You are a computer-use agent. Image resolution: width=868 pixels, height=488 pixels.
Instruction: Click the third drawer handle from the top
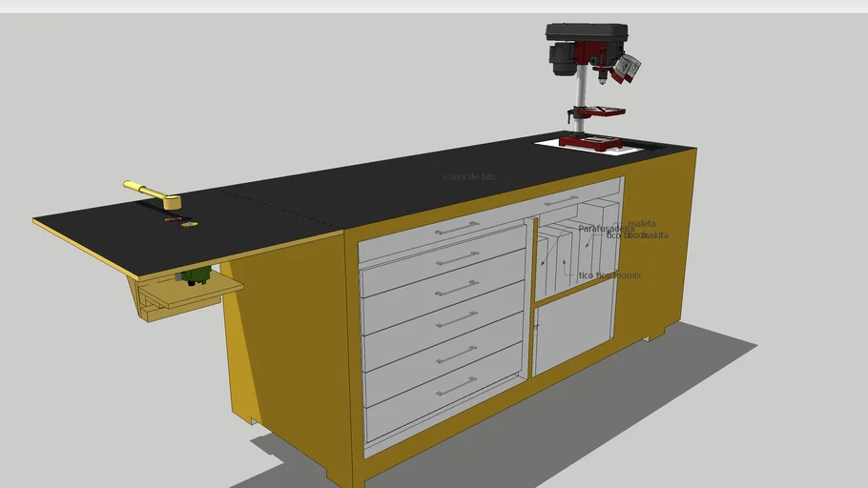(x=457, y=288)
